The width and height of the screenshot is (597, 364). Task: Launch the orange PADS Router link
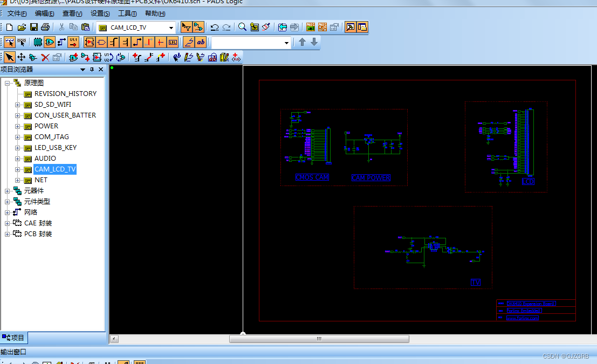[x=322, y=27]
